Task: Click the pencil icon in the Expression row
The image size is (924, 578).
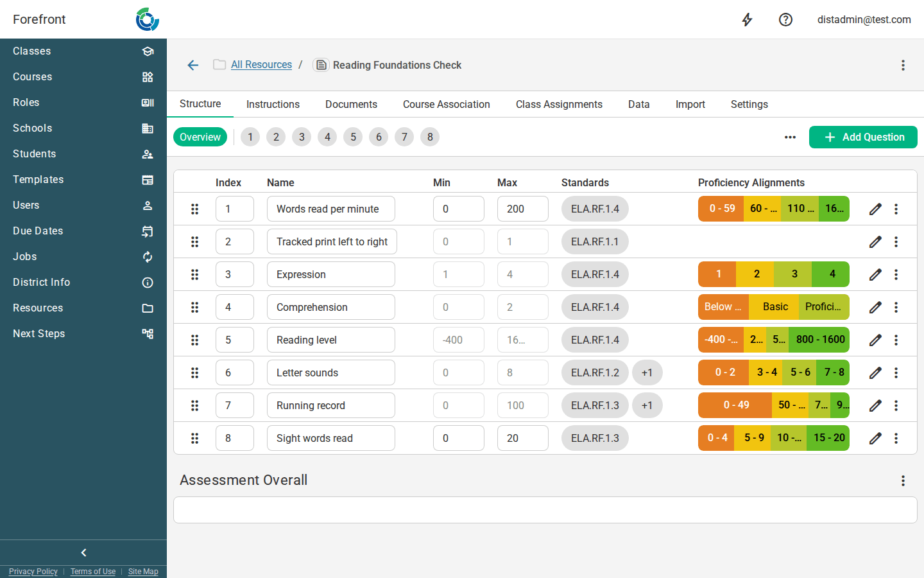Action: pos(875,274)
